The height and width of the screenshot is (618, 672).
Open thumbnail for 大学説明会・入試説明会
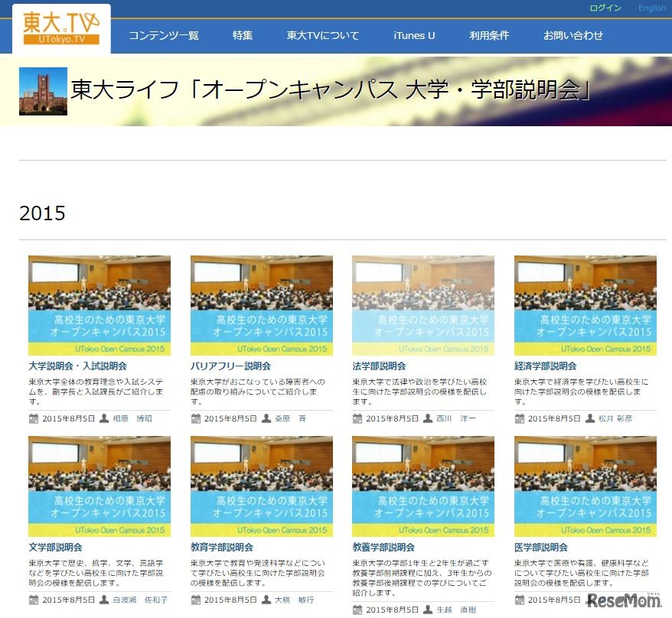[x=99, y=305]
